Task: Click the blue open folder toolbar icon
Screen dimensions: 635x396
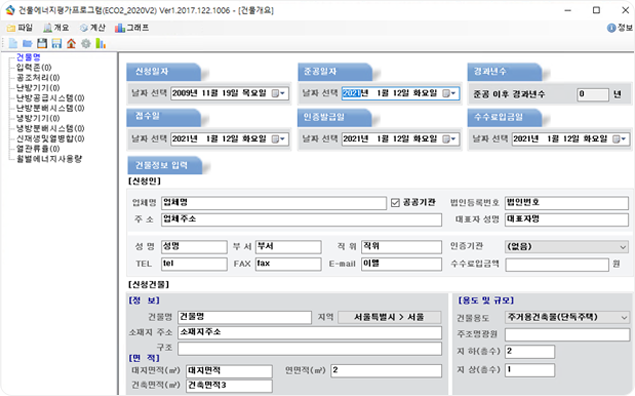Action: [27, 43]
